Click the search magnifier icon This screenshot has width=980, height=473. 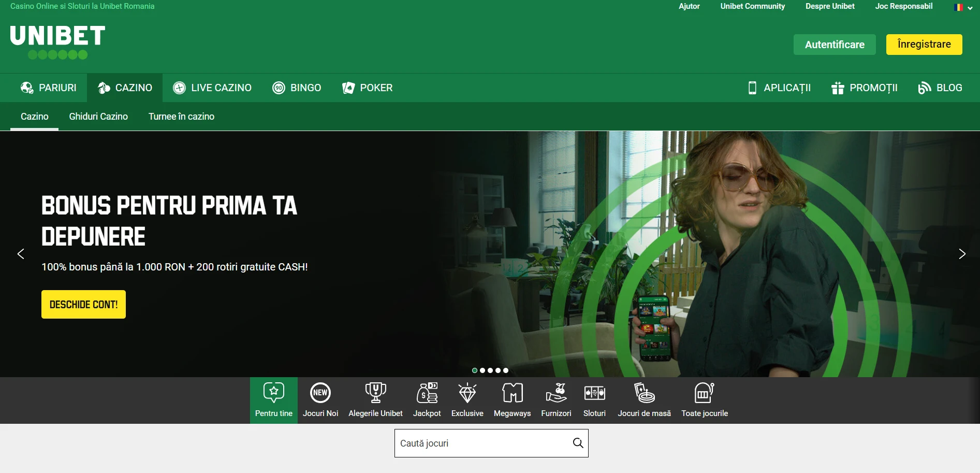(578, 443)
